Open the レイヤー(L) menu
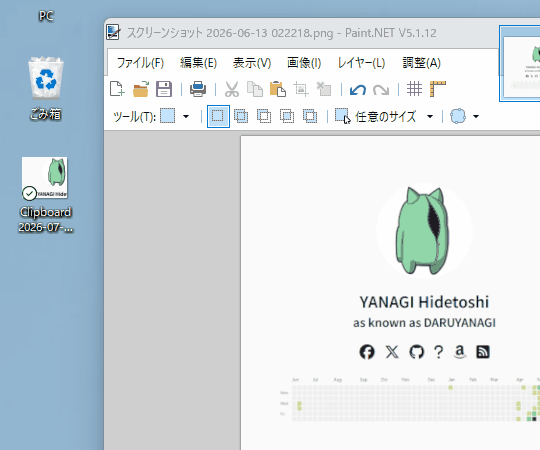This screenshot has height=450, width=540. pos(361,63)
